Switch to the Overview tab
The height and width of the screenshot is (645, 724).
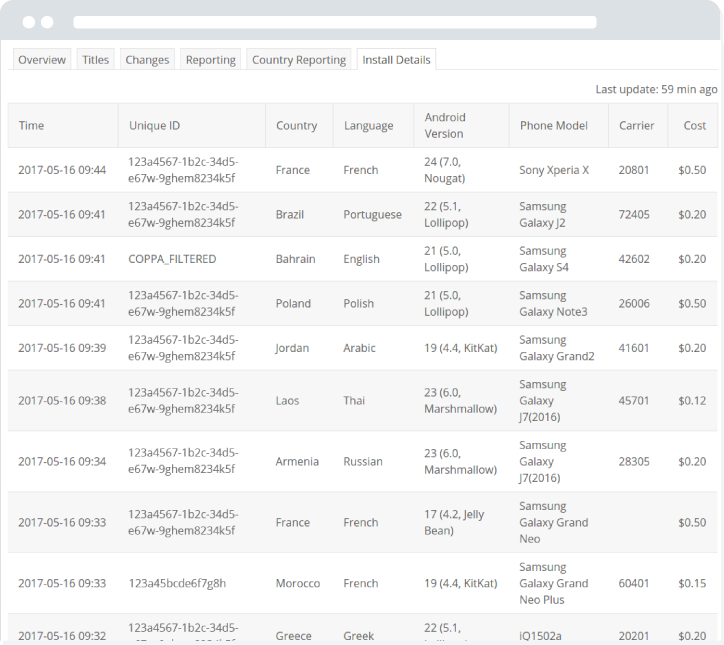click(42, 60)
